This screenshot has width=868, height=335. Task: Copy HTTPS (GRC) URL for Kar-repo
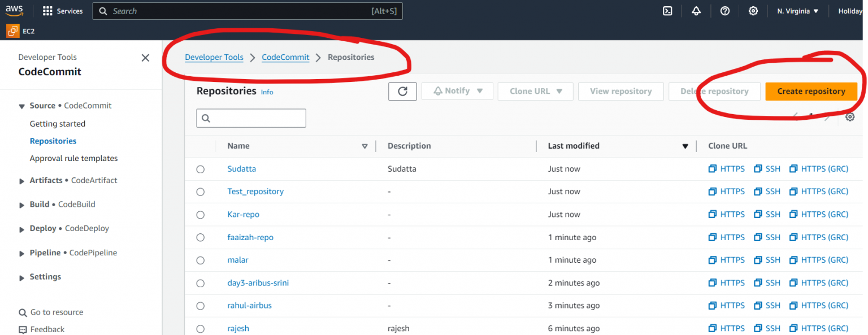[x=819, y=214]
